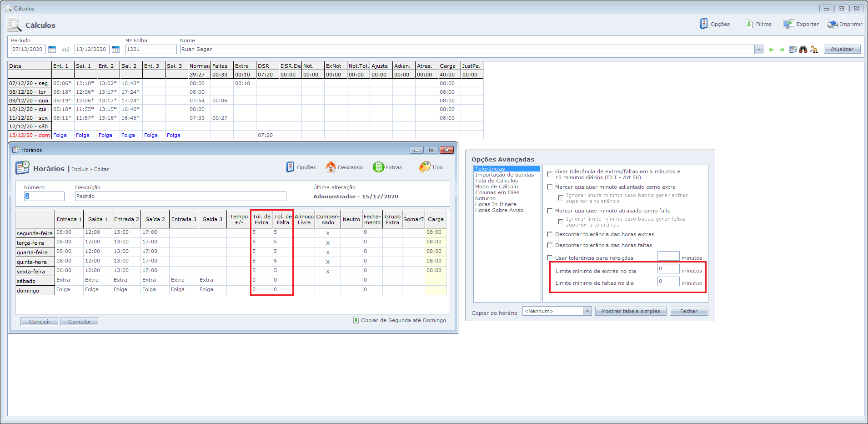Screen dimensions: 868x424
Task: Expand the Copiar do horário dropdown
Action: pyautogui.click(x=587, y=311)
